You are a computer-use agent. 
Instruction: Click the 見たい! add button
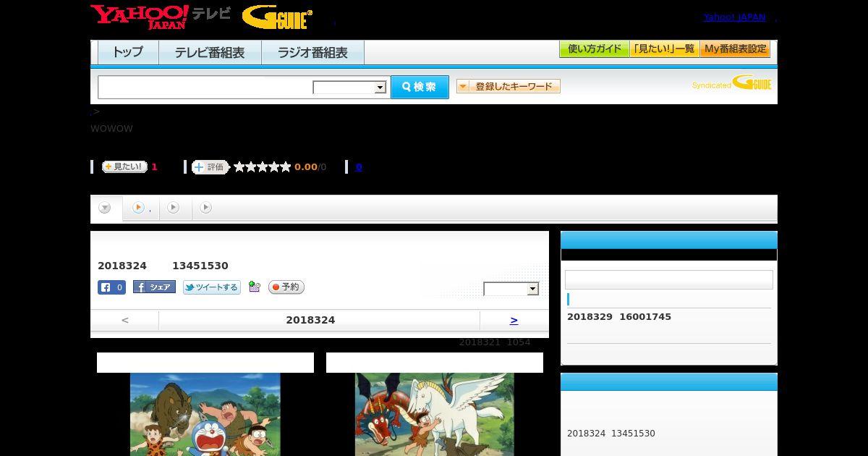(124, 166)
